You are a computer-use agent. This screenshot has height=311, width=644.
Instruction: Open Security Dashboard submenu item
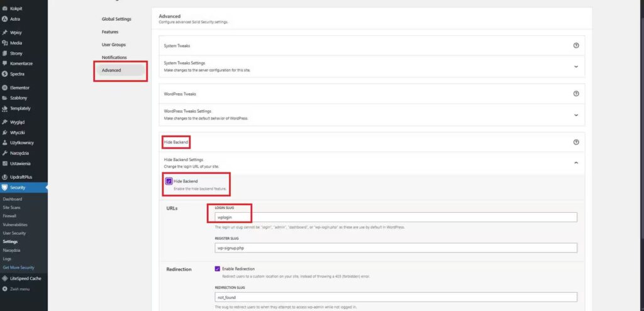(13, 199)
